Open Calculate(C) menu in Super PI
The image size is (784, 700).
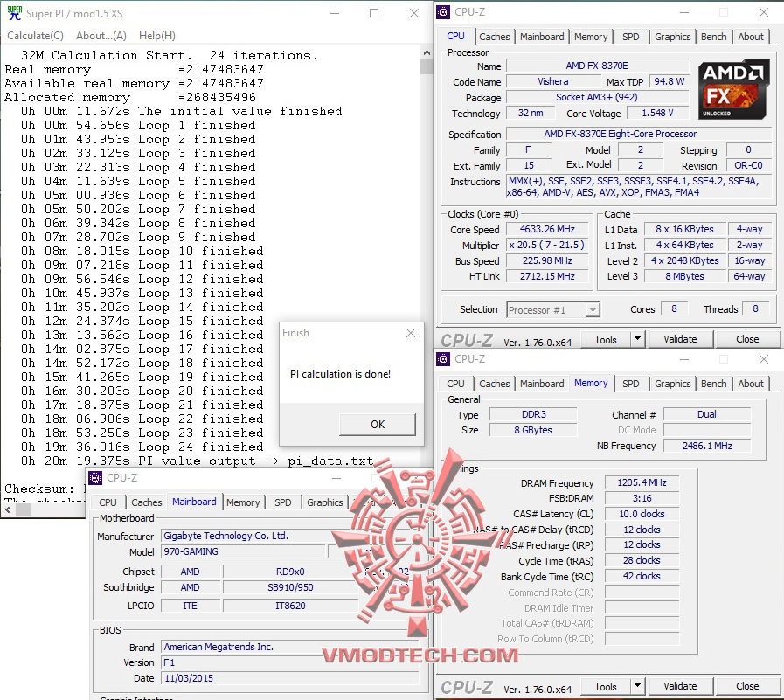tap(35, 36)
